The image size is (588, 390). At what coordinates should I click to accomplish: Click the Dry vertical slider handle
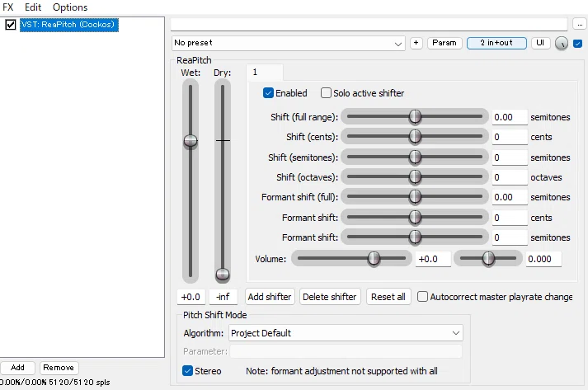click(223, 275)
